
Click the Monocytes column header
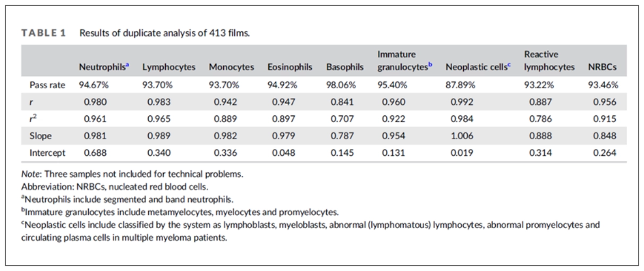point(231,67)
